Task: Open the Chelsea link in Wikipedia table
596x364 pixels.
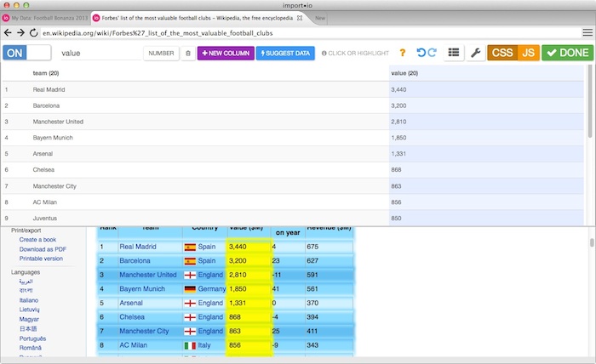Action: click(132, 317)
